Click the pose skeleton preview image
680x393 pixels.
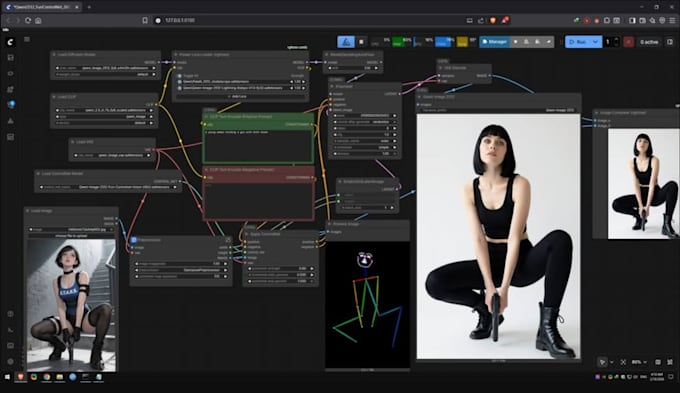pyautogui.click(x=367, y=304)
